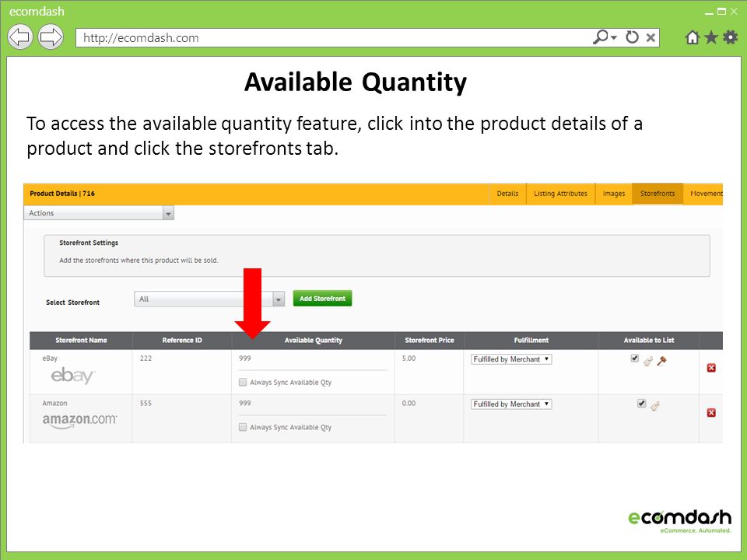
Task: Click the URL address field
Action: pos(334,37)
